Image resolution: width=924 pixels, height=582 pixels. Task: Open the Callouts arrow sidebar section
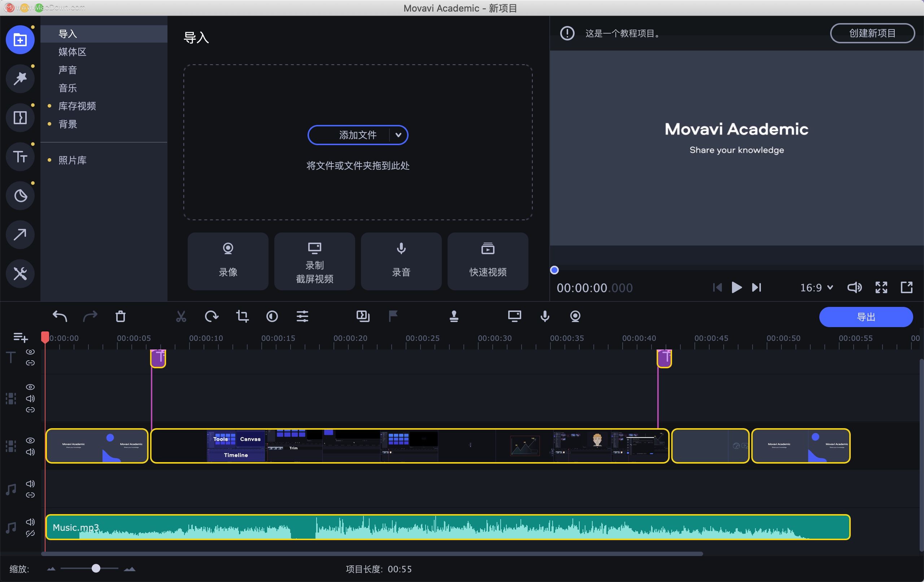pos(20,235)
